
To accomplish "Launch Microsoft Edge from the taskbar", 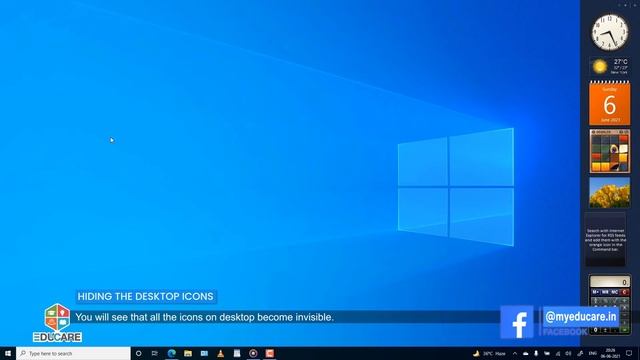I will point(171,353).
